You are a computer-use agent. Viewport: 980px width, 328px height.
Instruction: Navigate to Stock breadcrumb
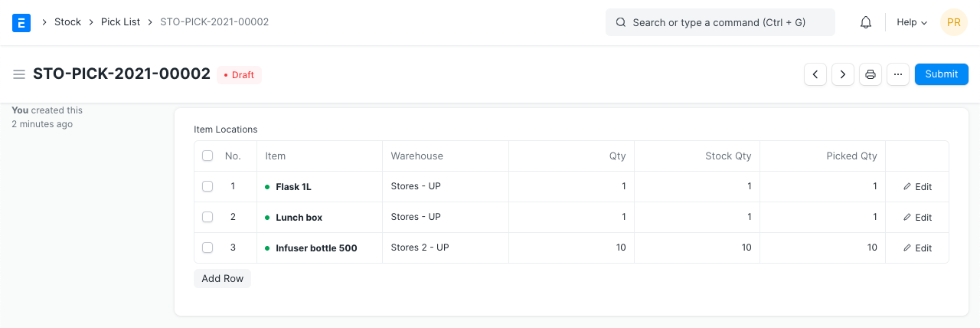67,22
